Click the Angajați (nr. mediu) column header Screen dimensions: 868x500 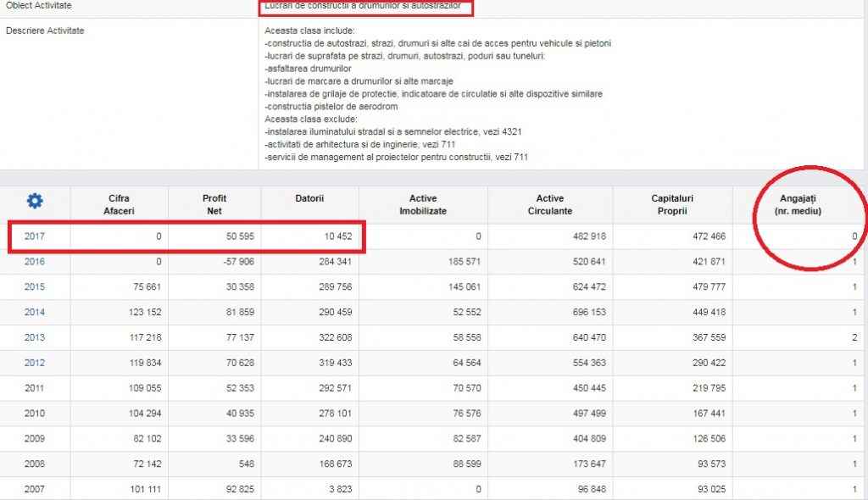[x=807, y=204]
